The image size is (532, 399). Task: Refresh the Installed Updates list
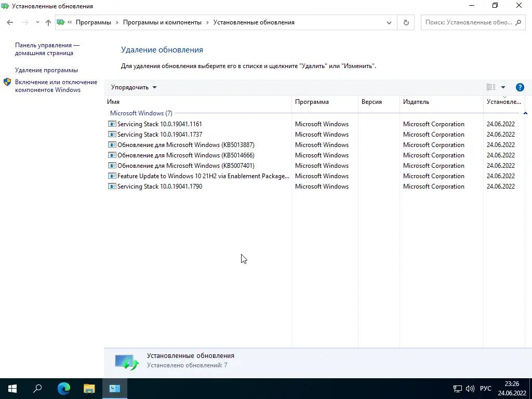point(406,23)
